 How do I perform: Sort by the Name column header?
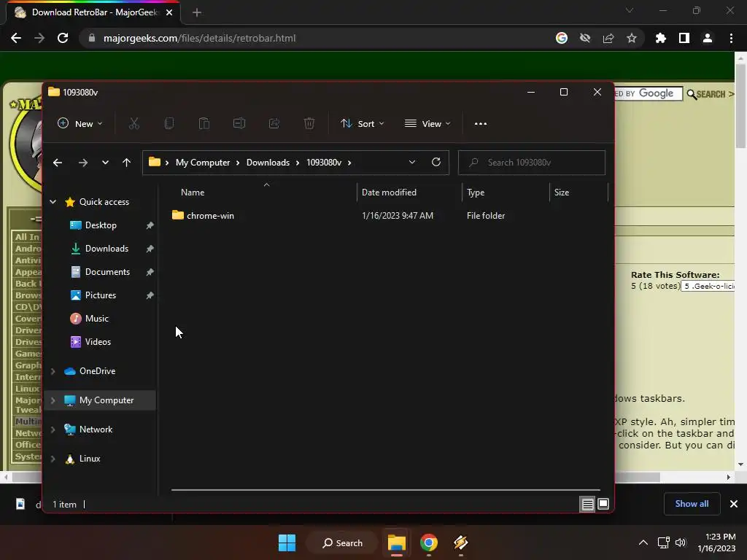(x=193, y=192)
